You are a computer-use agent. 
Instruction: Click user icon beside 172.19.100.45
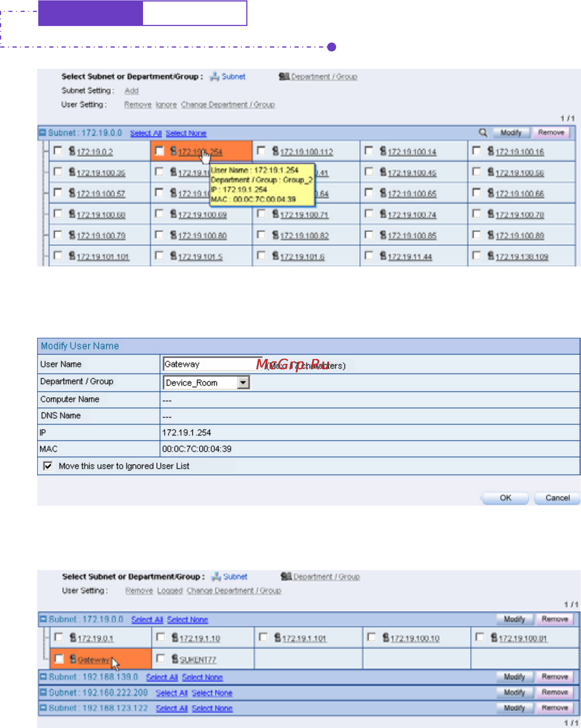point(383,172)
